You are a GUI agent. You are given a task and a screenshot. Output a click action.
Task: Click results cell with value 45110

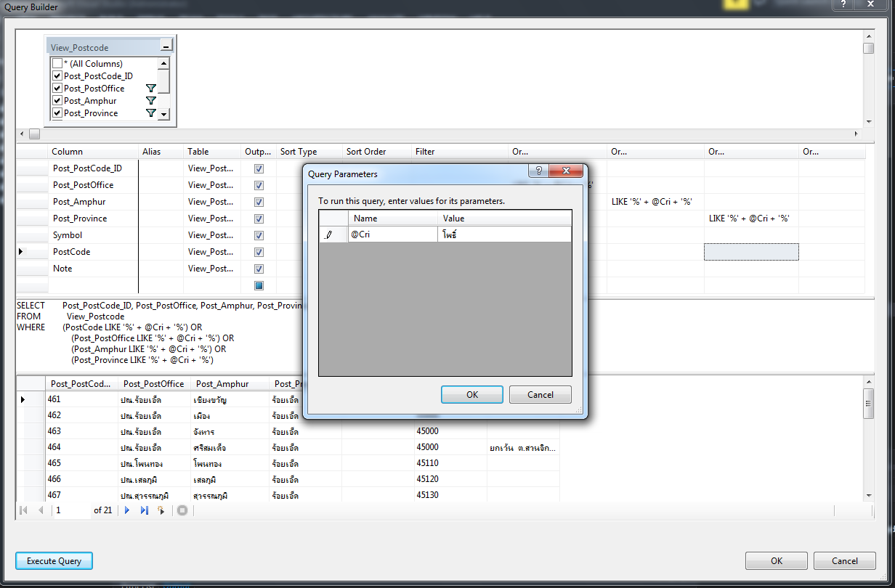pyautogui.click(x=450, y=463)
